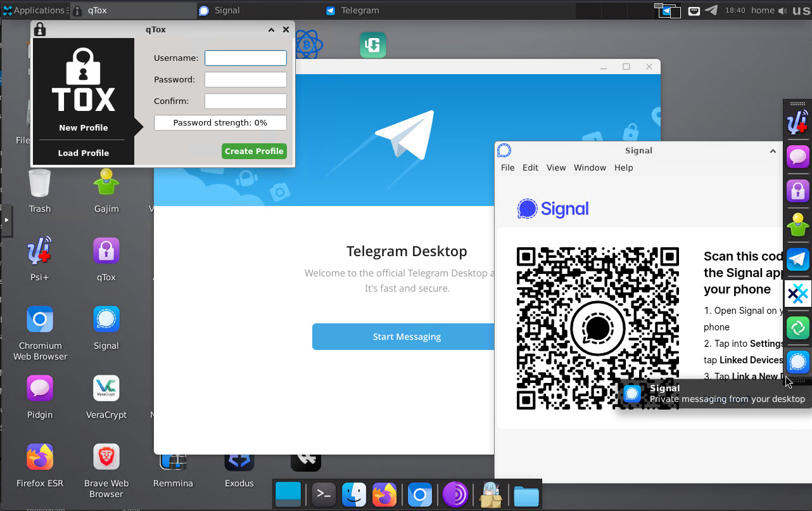Click the Password strength bar in qTox
Viewport: 812px width, 511px height.
point(220,122)
